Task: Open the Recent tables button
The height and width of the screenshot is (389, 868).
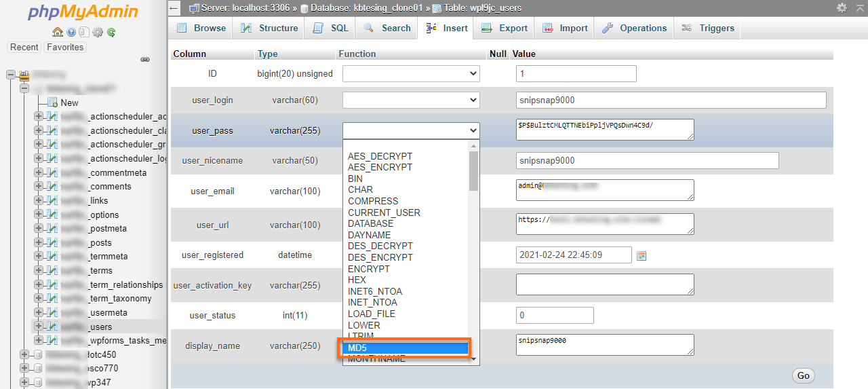Action: click(x=24, y=48)
